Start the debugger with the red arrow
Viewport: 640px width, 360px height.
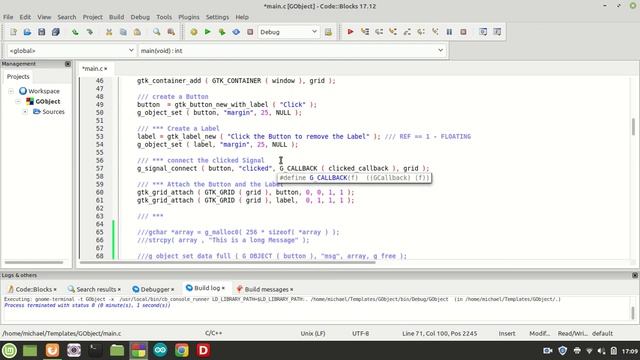[x=350, y=32]
